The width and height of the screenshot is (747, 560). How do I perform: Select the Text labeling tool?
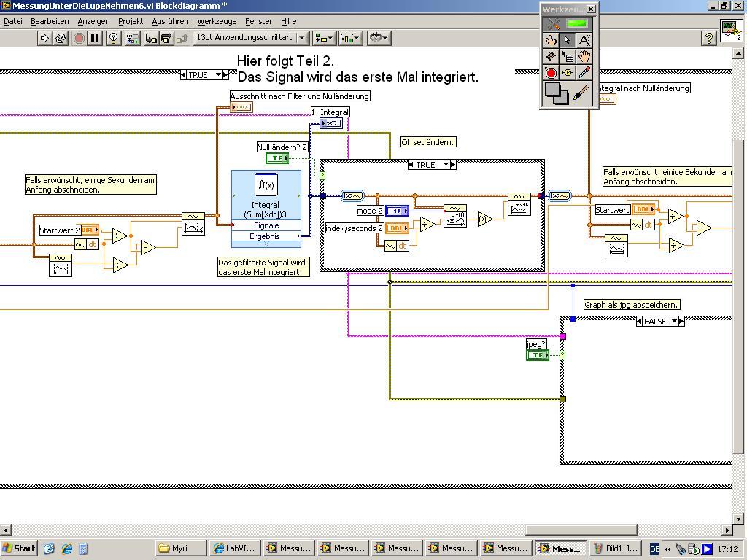pos(584,40)
